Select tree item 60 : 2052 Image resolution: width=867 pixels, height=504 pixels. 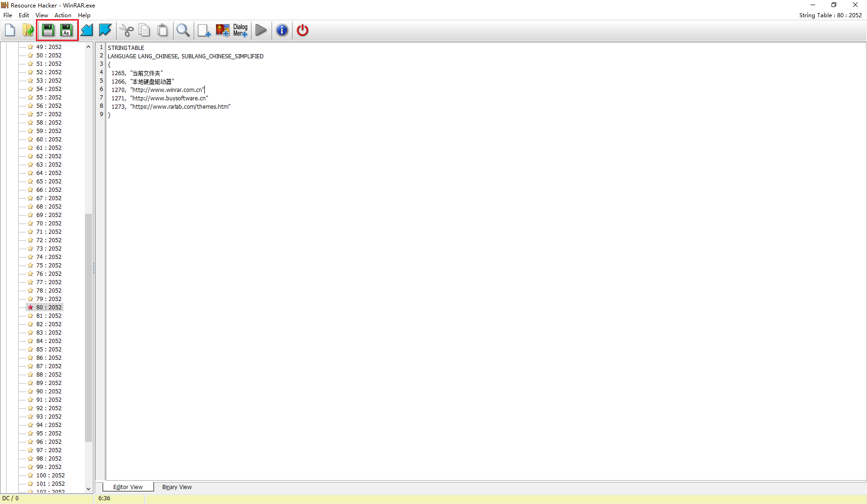(49, 139)
